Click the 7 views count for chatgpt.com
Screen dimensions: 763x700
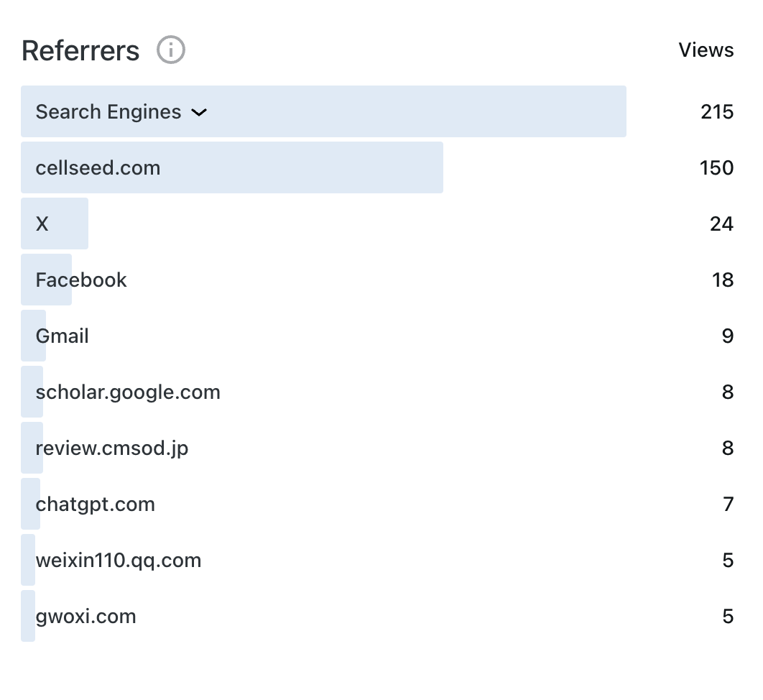tap(728, 505)
